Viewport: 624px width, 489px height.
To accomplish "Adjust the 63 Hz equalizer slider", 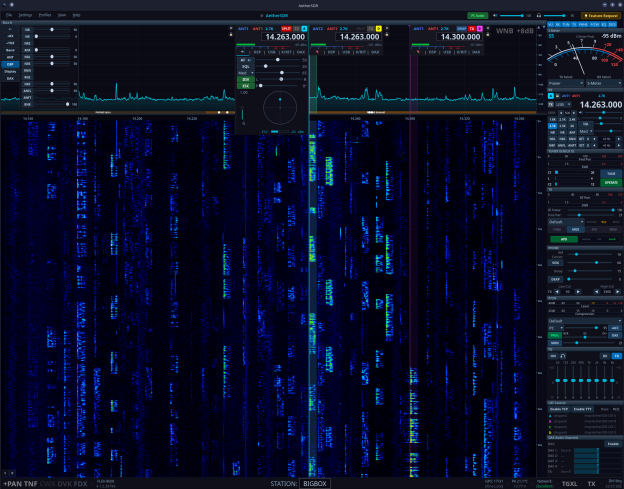I will [x=558, y=381].
